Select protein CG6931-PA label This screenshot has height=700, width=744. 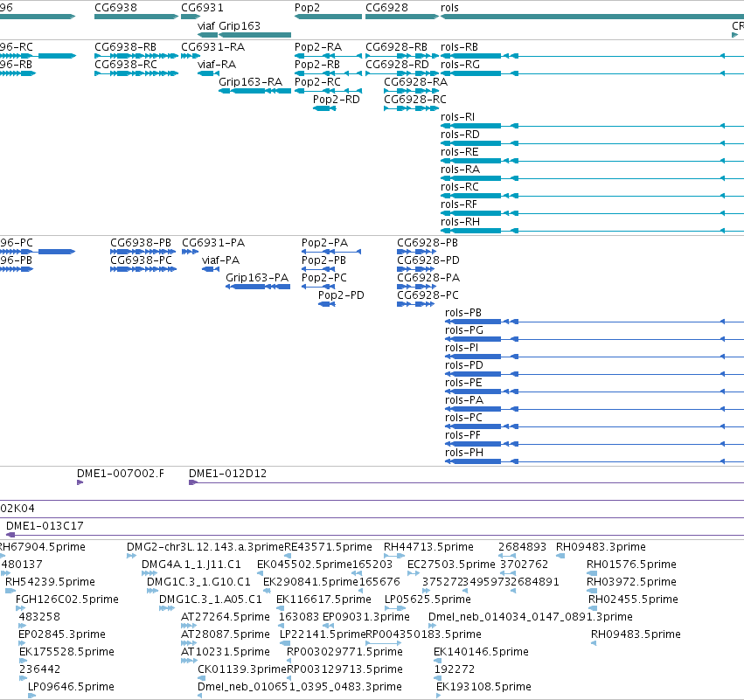coord(213,243)
